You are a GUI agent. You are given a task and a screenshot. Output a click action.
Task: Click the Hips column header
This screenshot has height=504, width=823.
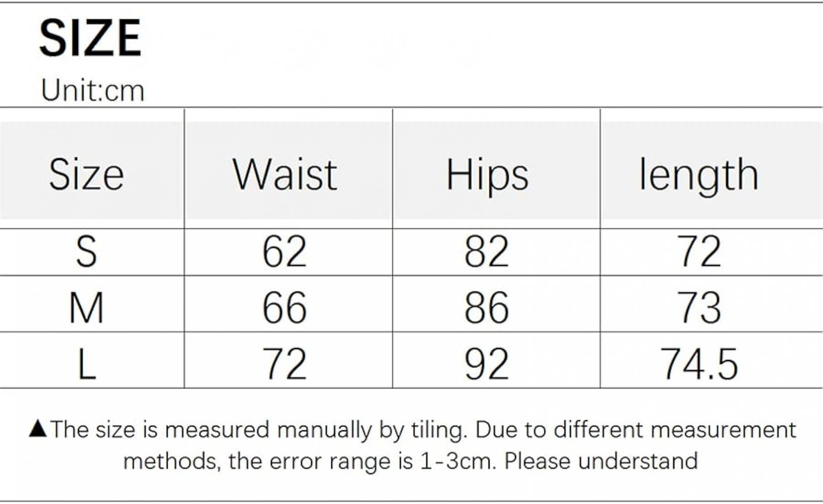tap(487, 176)
